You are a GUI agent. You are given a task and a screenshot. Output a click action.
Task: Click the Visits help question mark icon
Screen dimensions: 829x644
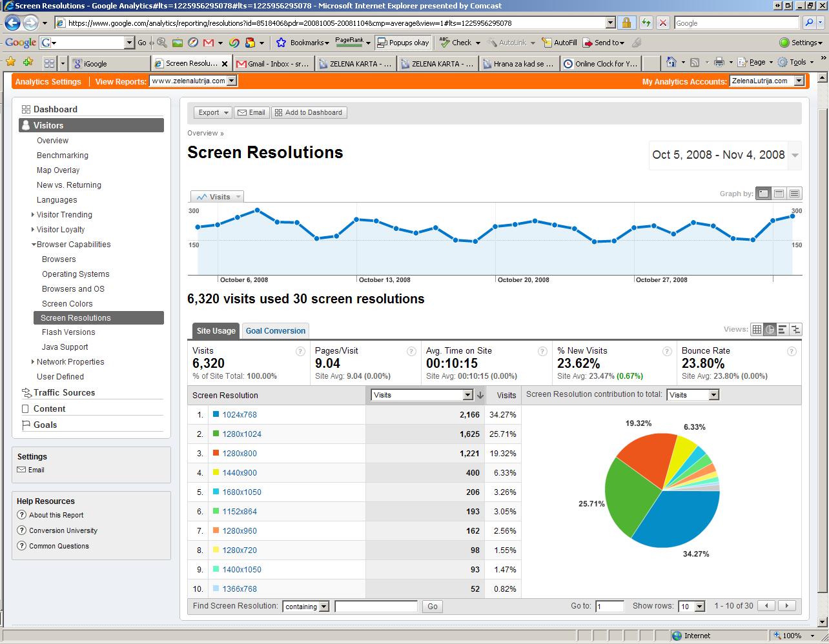coord(300,351)
